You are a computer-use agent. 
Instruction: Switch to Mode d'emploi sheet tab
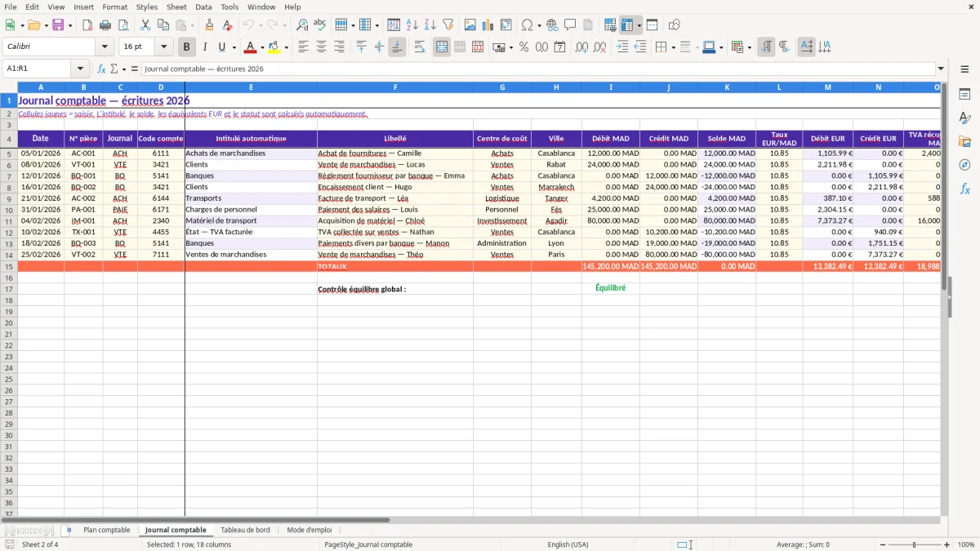[310, 531]
